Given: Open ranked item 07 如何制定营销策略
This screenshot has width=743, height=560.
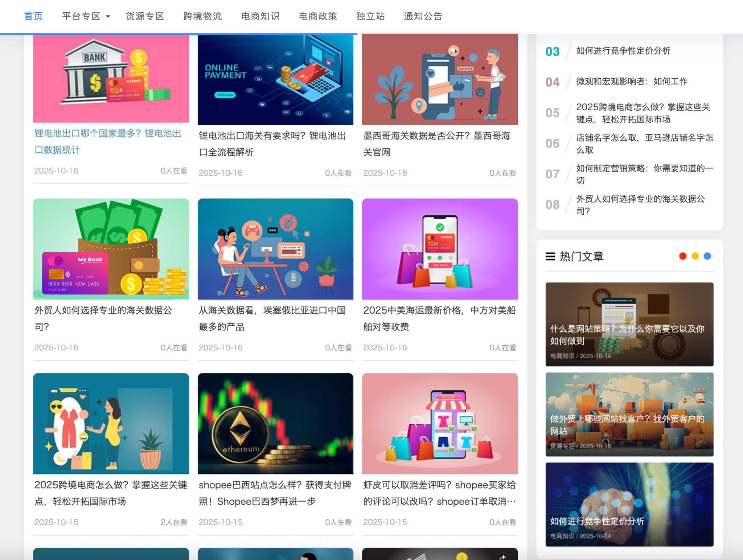Looking at the screenshot, I should point(645,174).
